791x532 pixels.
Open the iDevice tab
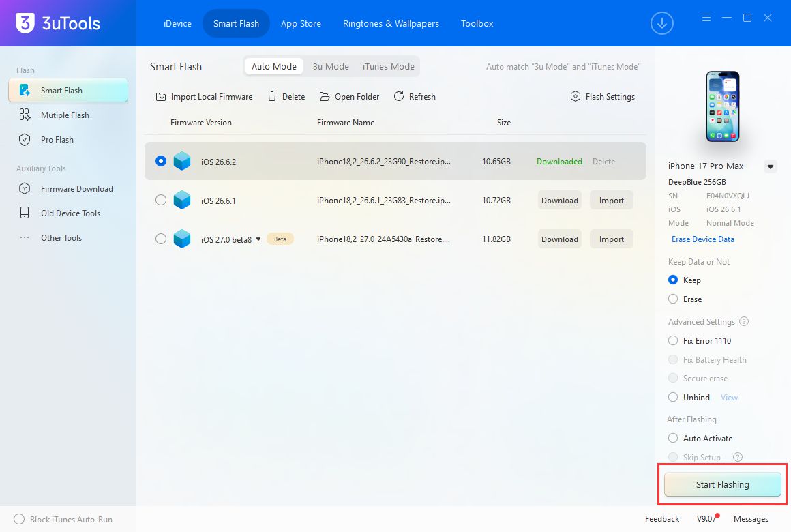tap(177, 23)
